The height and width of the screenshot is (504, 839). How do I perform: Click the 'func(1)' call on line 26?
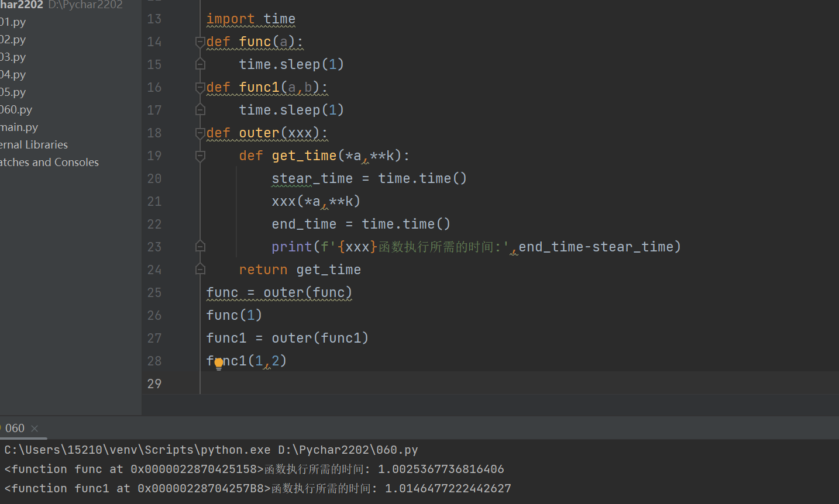[234, 316]
